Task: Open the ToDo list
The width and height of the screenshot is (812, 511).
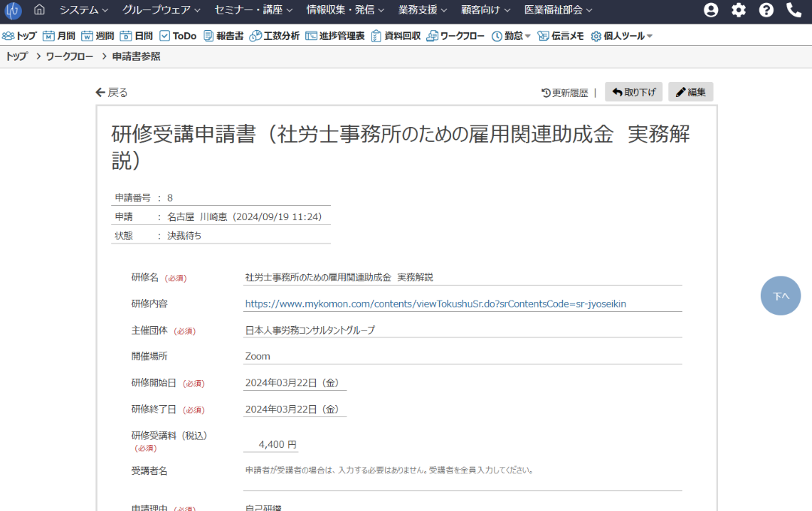Action: pyautogui.click(x=178, y=36)
